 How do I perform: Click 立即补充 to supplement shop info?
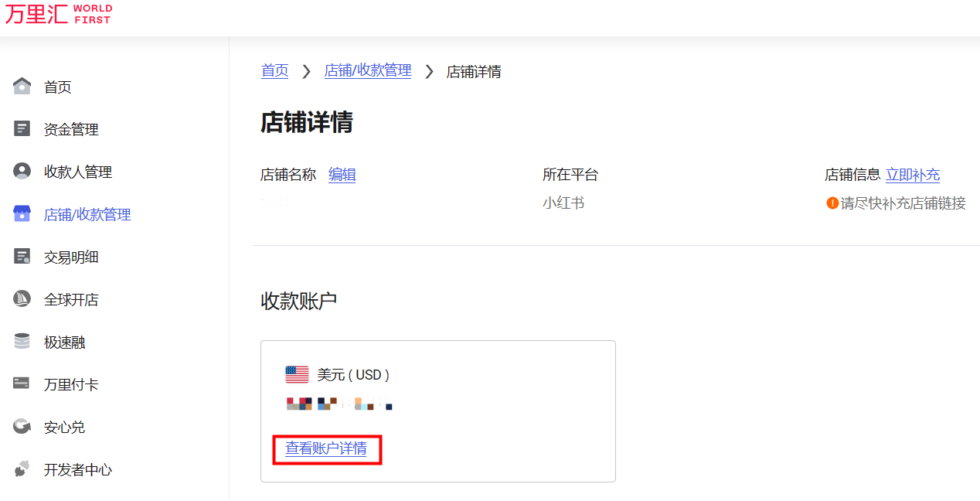tap(913, 175)
